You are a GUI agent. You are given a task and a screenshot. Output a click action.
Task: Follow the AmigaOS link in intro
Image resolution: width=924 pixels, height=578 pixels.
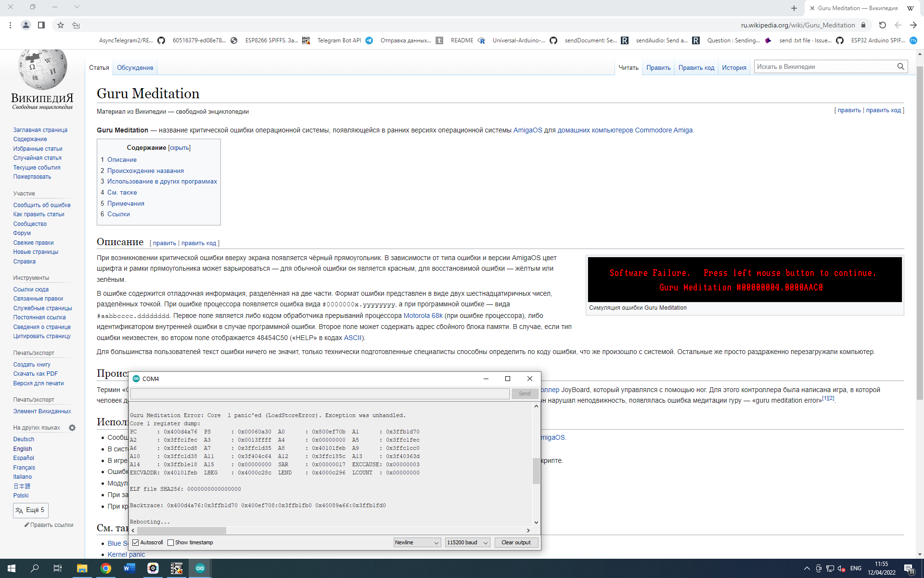point(527,130)
